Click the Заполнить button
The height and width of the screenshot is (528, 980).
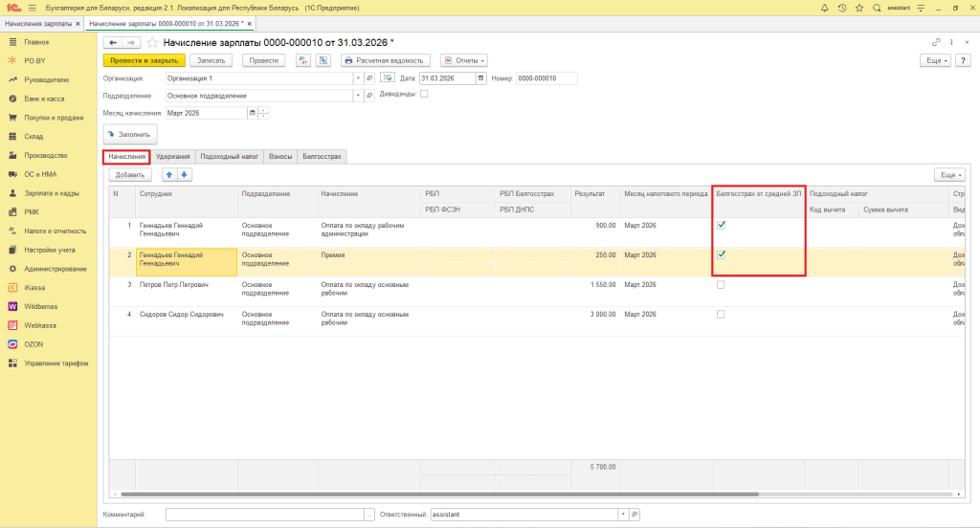pyautogui.click(x=130, y=134)
